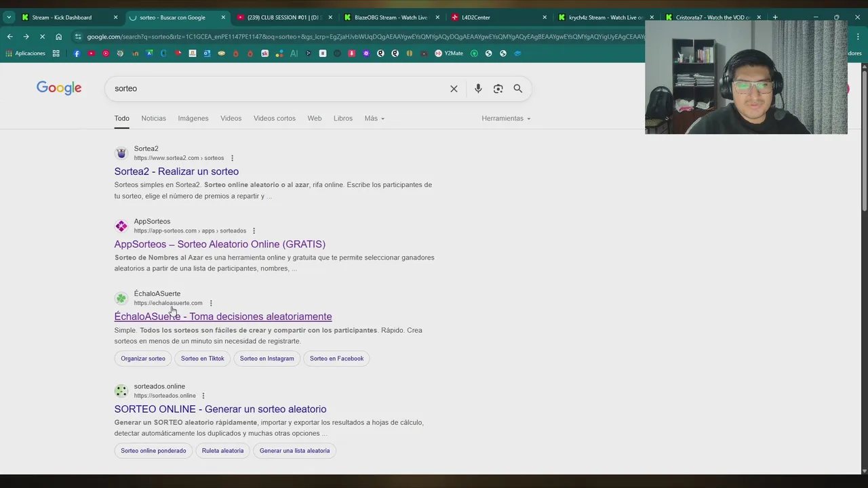
Task: Focus the Google search field containing 'sorteo'
Action: pos(278,89)
